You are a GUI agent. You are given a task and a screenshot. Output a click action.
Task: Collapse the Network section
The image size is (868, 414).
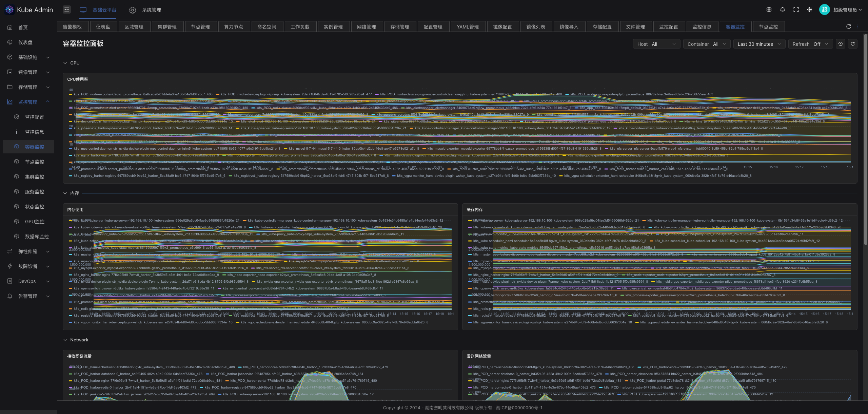(65, 340)
